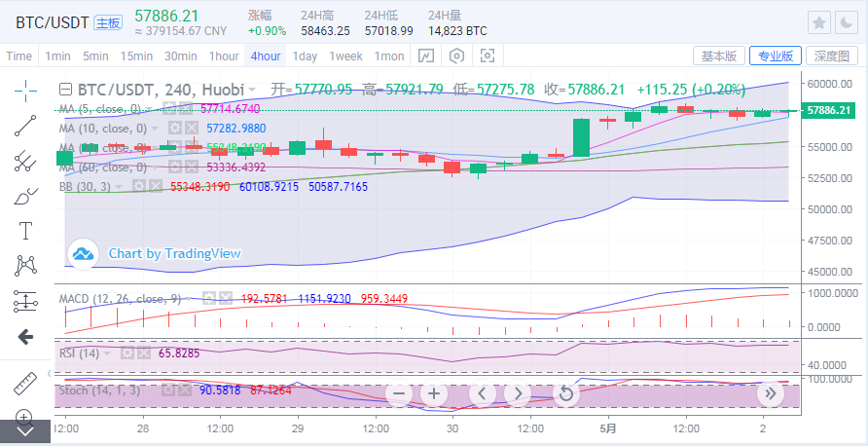Open the chart style line icon

pyautogui.click(x=425, y=56)
